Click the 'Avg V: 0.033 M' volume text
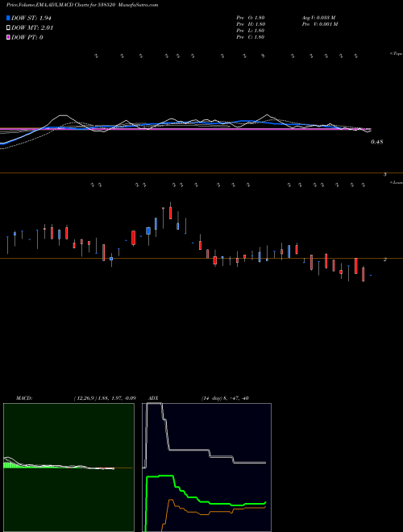Screen dimensions: 403x532 pyautogui.click(x=318, y=17)
